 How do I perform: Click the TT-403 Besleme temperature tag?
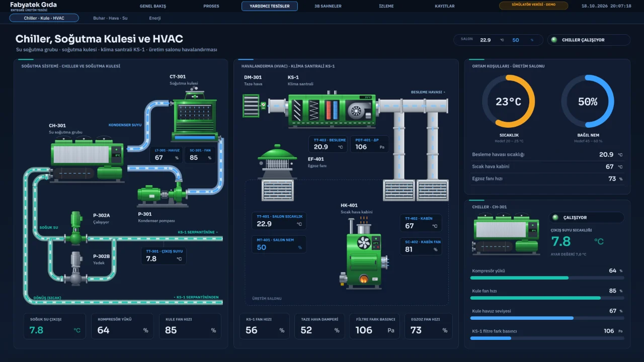[x=329, y=144]
